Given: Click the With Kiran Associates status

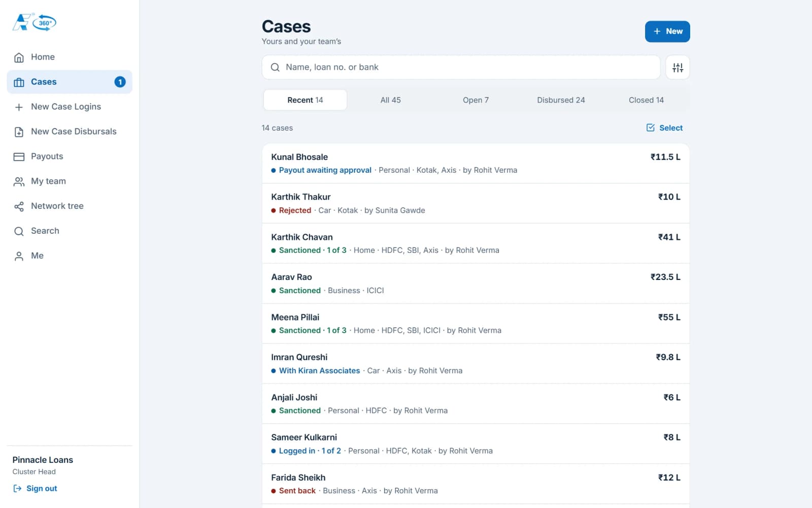Looking at the screenshot, I should (319, 371).
